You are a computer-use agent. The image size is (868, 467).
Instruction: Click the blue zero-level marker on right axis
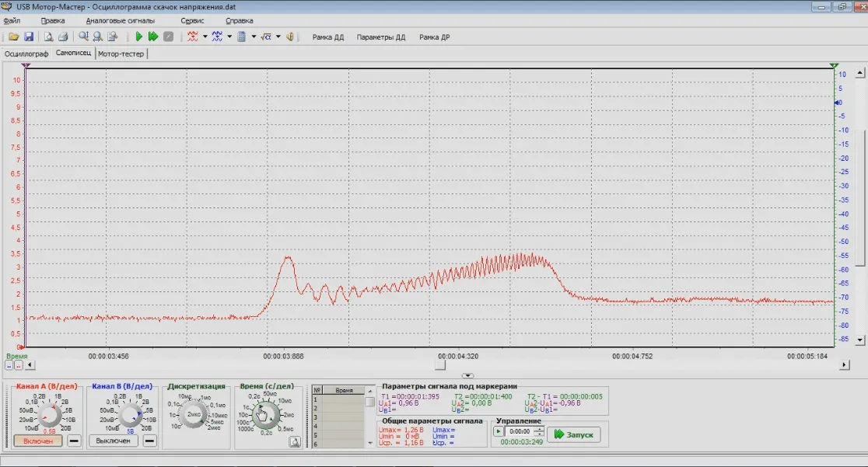click(837, 103)
